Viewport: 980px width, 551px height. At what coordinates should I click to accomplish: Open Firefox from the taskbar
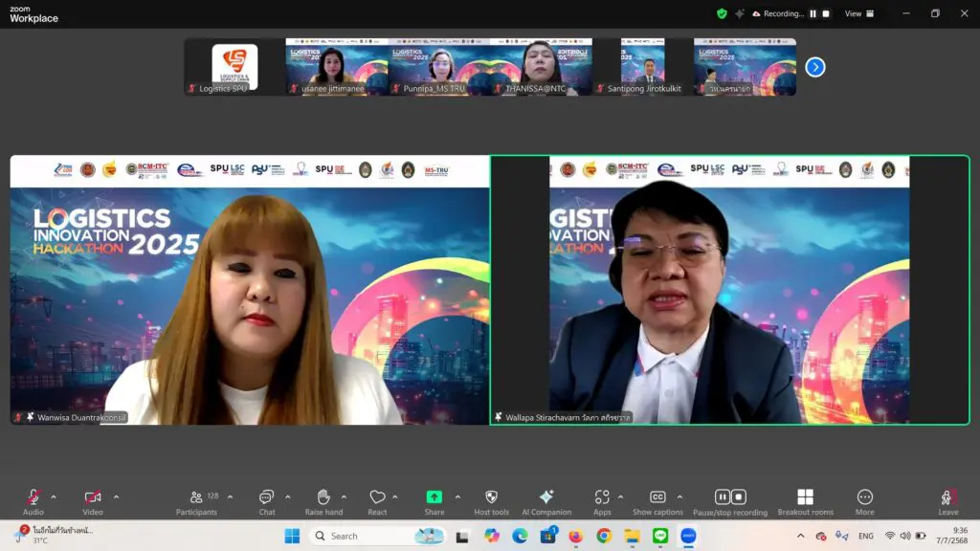pyautogui.click(x=575, y=536)
